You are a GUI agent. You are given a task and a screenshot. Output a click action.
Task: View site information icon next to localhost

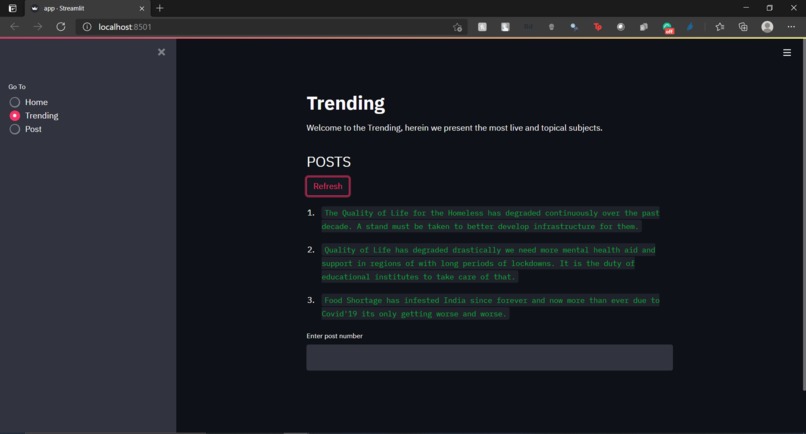87,27
